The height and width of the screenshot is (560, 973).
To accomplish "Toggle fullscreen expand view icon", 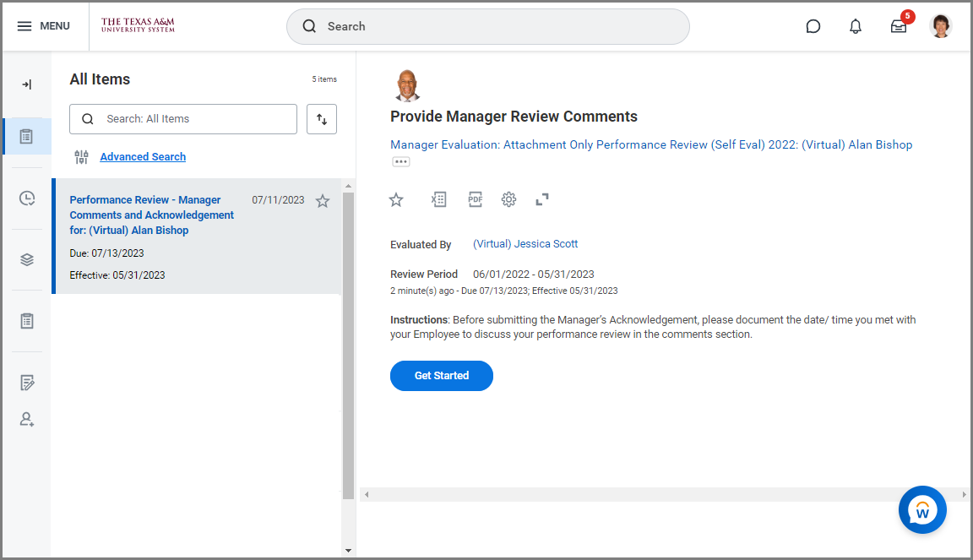I will point(542,199).
